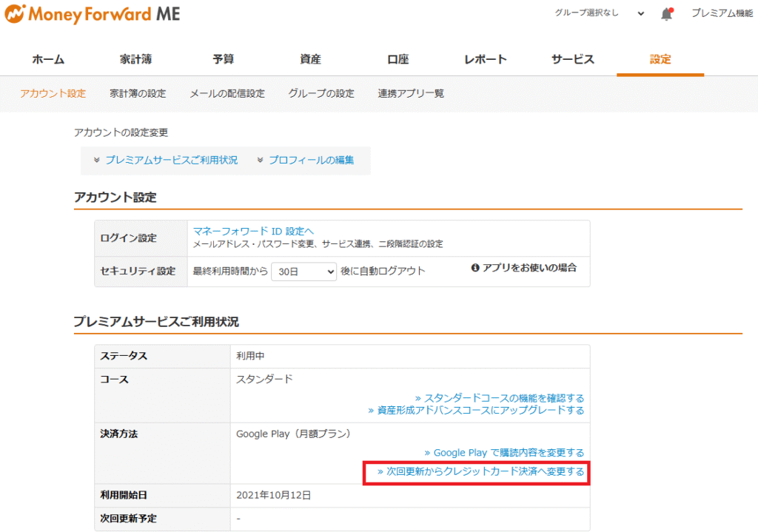Jump to プレミアムサービスご利用状況 anchor link

coord(172,160)
